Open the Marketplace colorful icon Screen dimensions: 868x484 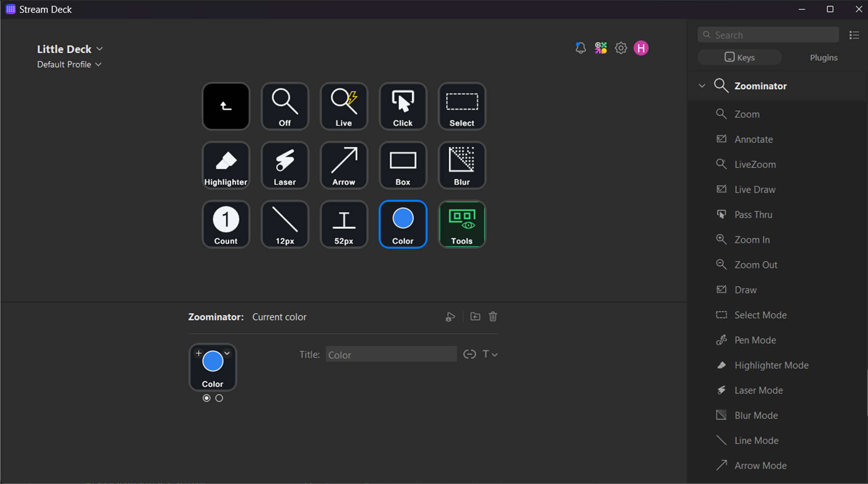click(601, 48)
